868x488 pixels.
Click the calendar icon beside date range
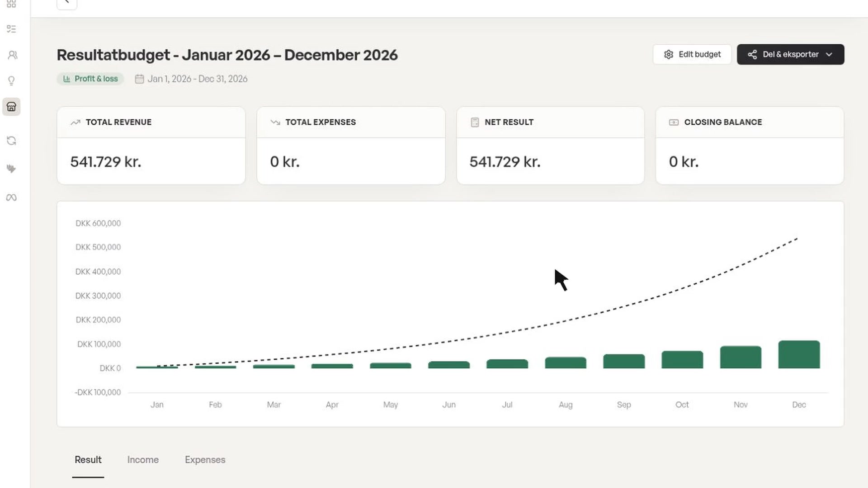139,79
